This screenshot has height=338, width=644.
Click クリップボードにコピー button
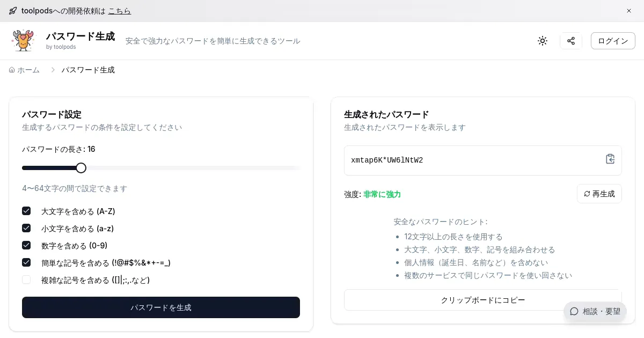click(x=482, y=300)
